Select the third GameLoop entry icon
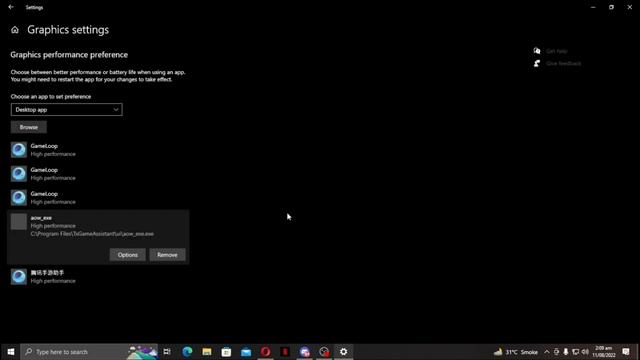This screenshot has height=360, width=640. tap(18, 198)
